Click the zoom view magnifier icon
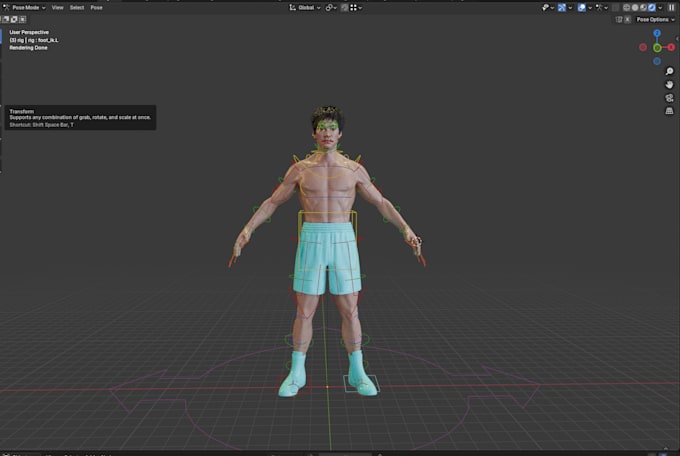This screenshot has height=456, width=680. (669, 72)
